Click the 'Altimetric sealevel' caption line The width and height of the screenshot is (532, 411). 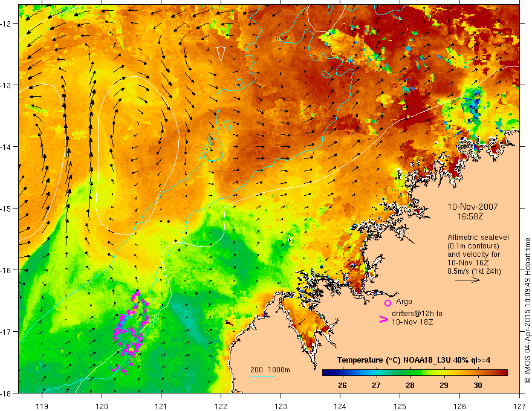tap(478, 238)
